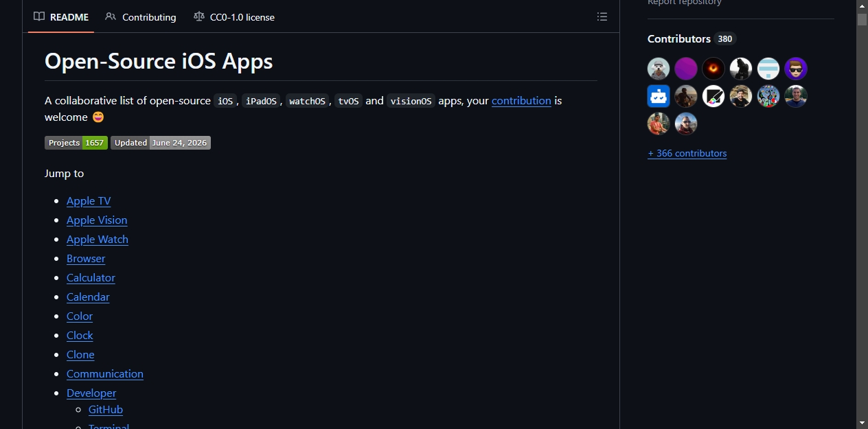Jump to the Browser section

(86, 259)
